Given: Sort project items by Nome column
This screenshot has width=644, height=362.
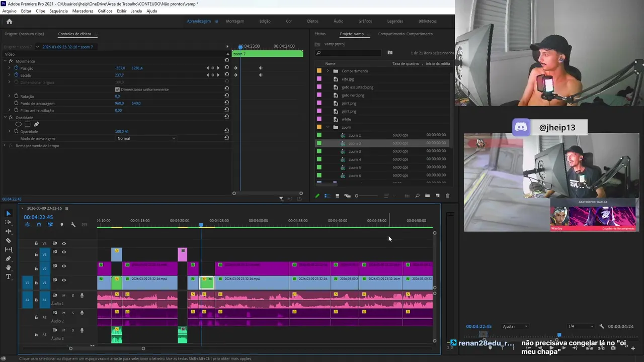Looking at the screenshot, I should [330, 64].
